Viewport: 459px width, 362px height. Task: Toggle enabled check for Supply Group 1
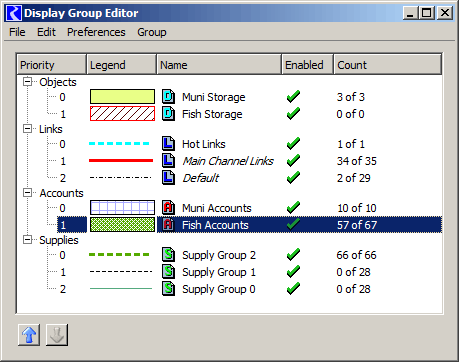pyautogui.click(x=293, y=272)
